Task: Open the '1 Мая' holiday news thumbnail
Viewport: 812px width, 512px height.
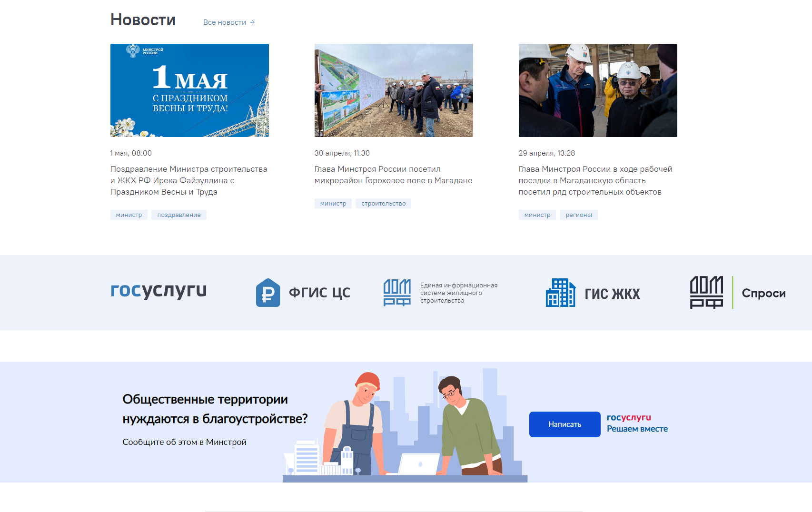Action: click(189, 90)
